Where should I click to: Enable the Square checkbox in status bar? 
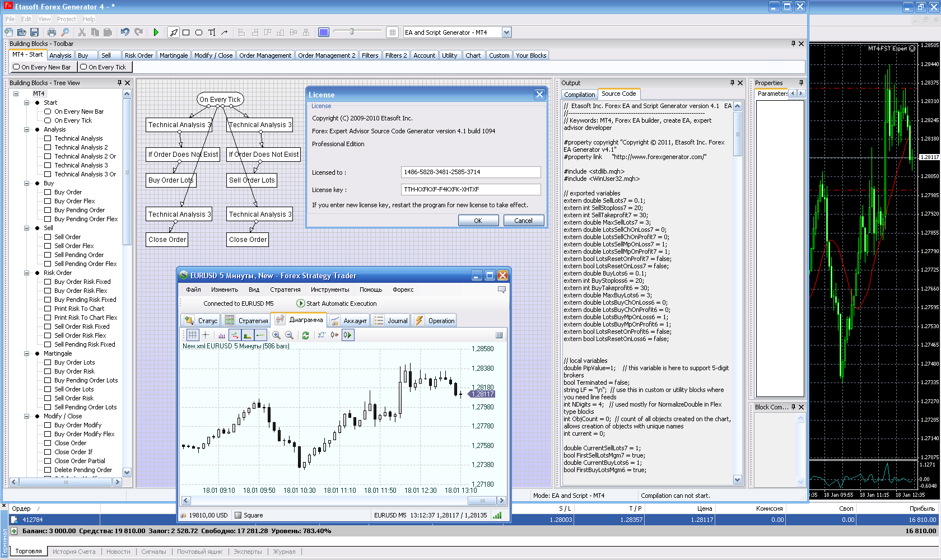point(238,515)
